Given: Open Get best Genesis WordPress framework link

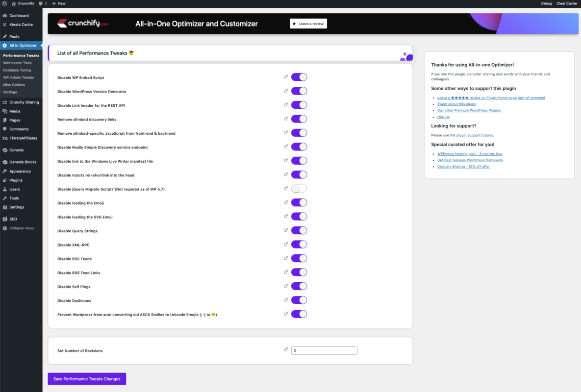Looking at the screenshot, I should [x=470, y=160].
